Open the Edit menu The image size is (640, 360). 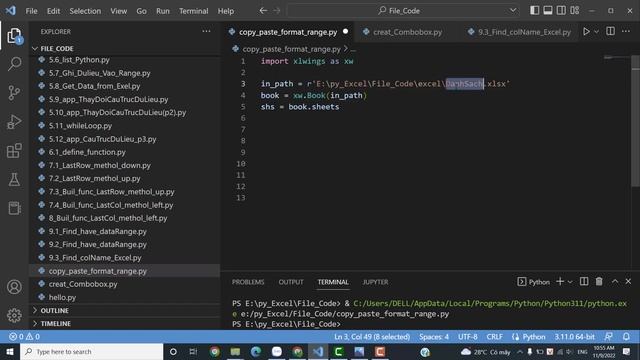pyautogui.click(x=53, y=11)
